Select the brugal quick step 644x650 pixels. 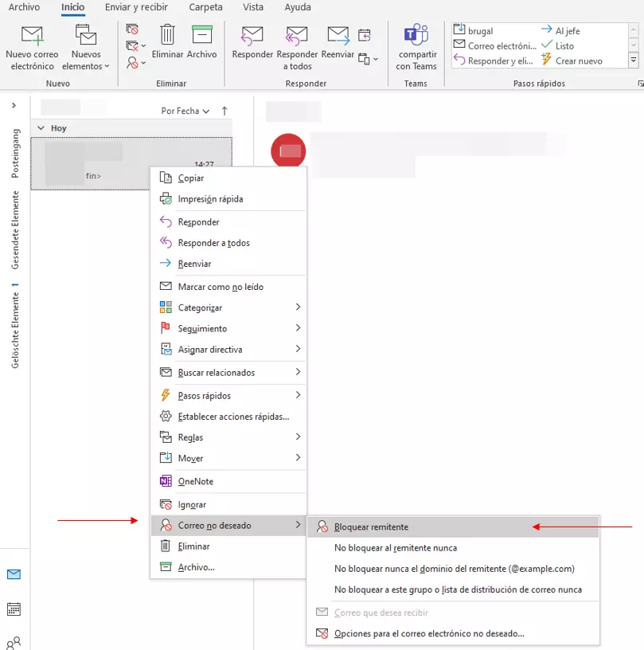tap(474, 30)
